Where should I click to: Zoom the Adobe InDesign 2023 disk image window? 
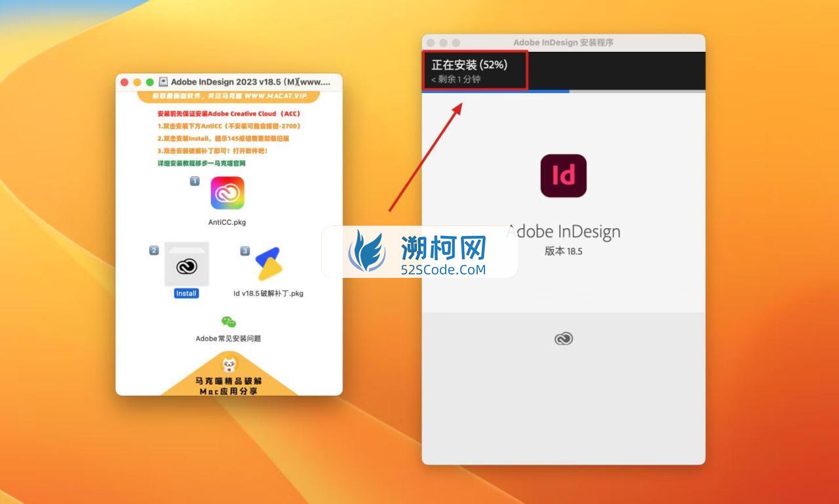[149, 82]
